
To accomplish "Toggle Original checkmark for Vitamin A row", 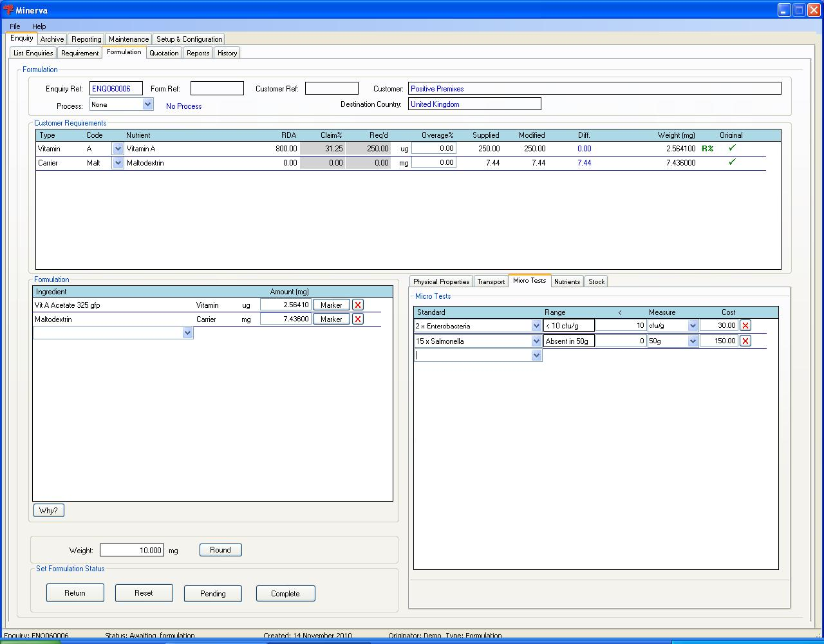I will point(732,148).
